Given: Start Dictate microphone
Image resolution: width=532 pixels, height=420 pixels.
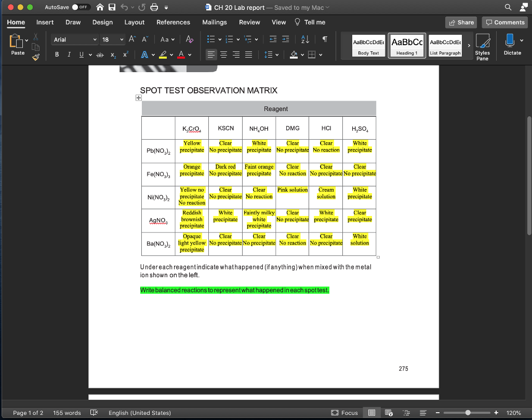Looking at the screenshot, I should pyautogui.click(x=510, y=44).
